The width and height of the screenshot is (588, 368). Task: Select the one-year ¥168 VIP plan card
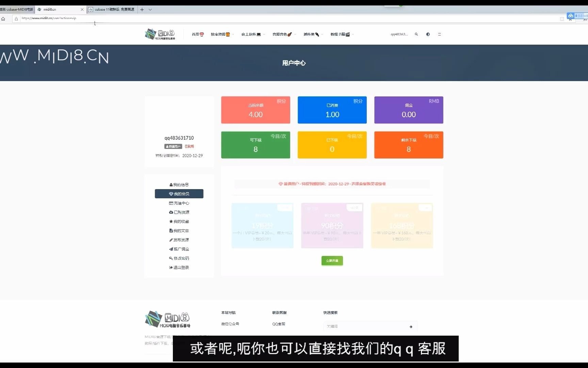[x=402, y=226]
